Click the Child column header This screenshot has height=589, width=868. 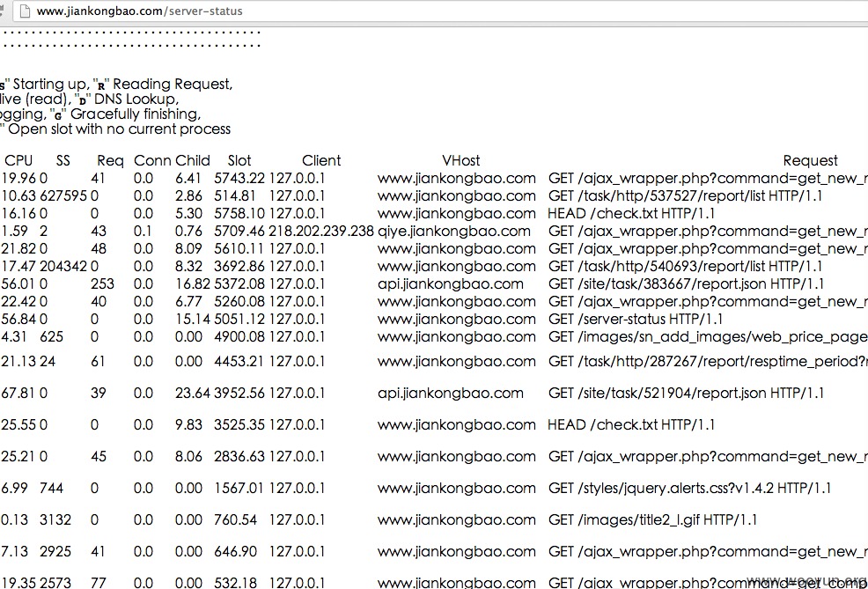click(193, 160)
